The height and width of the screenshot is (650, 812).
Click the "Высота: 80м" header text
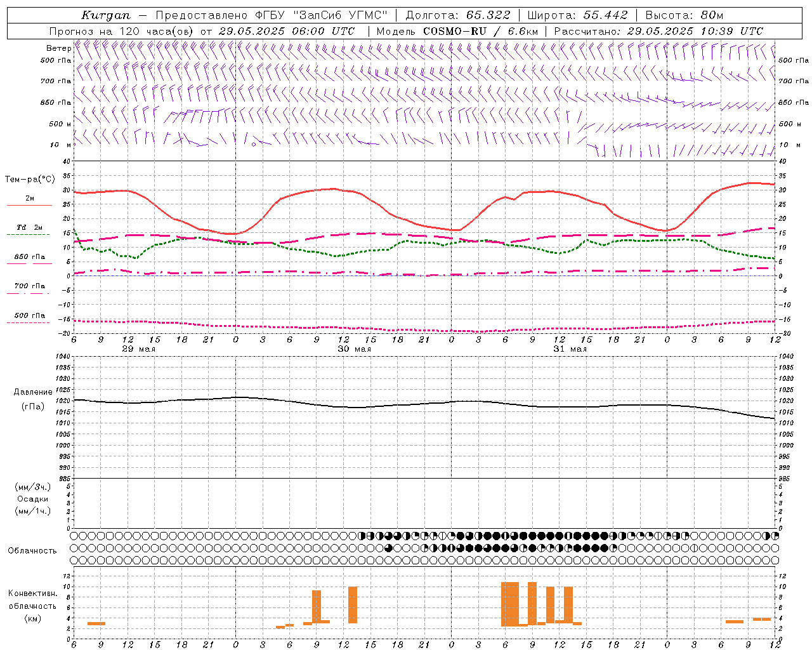pyautogui.click(x=684, y=15)
